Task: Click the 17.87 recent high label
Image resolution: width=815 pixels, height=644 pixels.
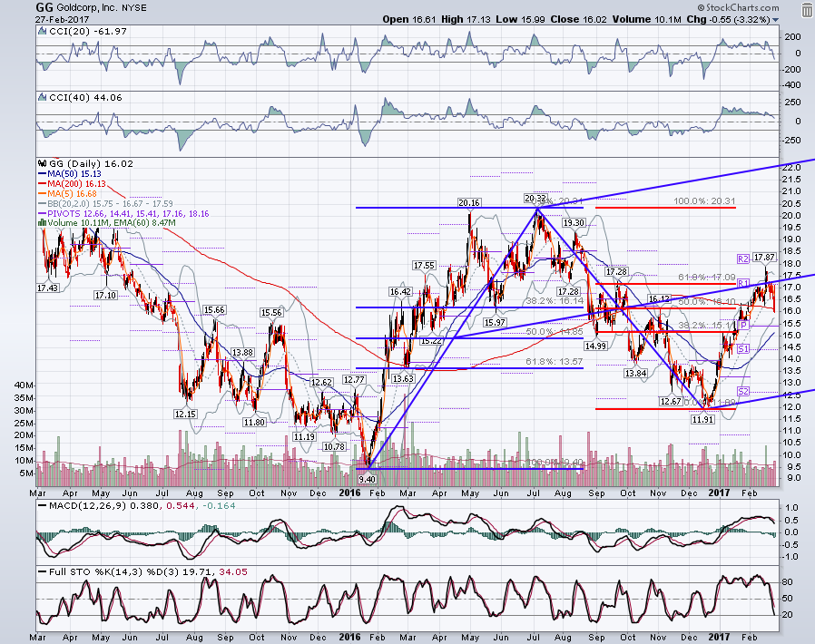Action: click(x=764, y=257)
